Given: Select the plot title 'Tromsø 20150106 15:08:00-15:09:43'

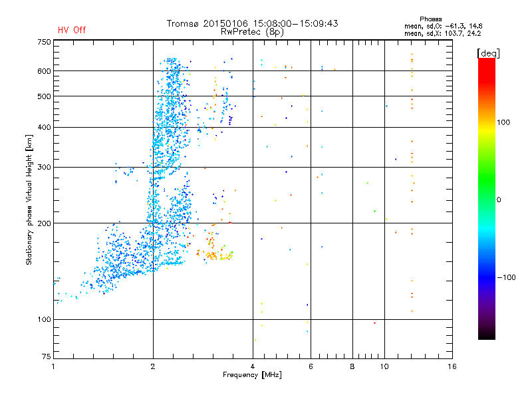Looking at the screenshot, I should point(252,23).
